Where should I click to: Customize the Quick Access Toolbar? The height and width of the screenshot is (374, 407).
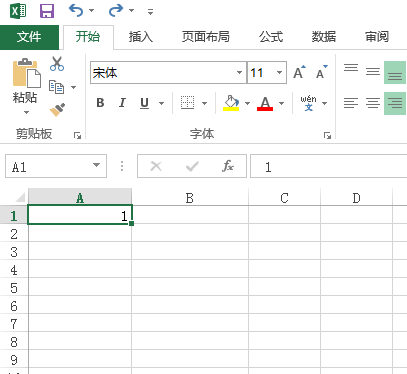coord(151,12)
